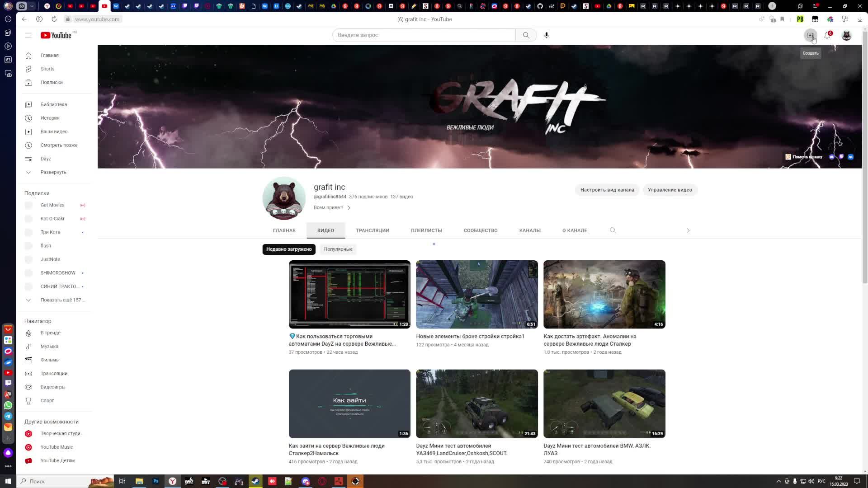
Task: Click the voice search microphone icon
Action: (x=546, y=35)
